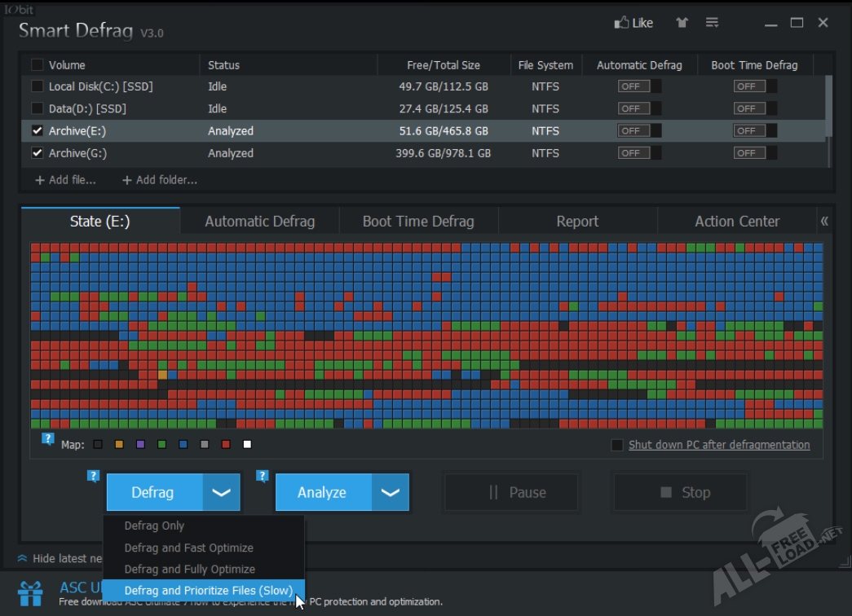Open the main menu hamburger icon
Image resolution: width=852 pixels, height=616 pixels.
click(x=712, y=23)
